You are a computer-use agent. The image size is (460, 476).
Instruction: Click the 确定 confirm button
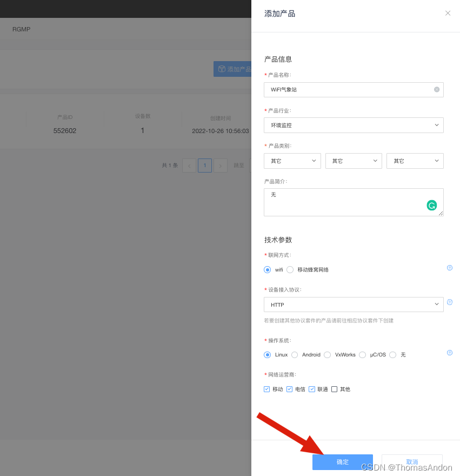point(343,462)
